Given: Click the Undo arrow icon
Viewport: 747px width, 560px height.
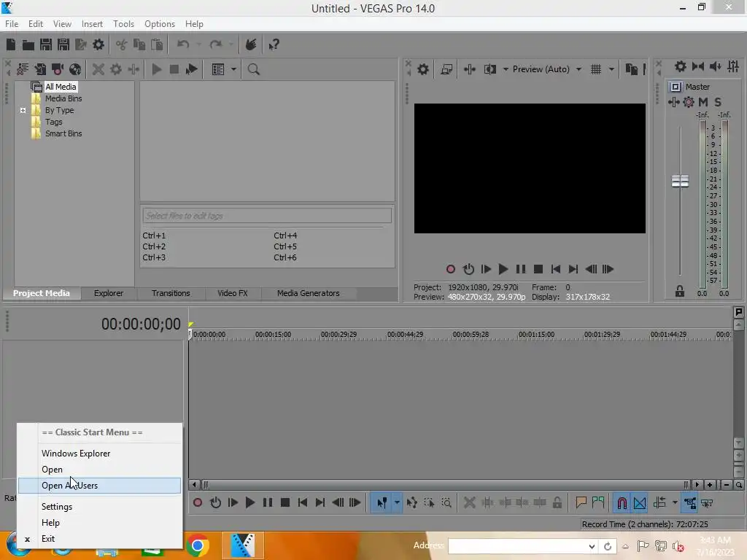Looking at the screenshot, I should [183, 44].
